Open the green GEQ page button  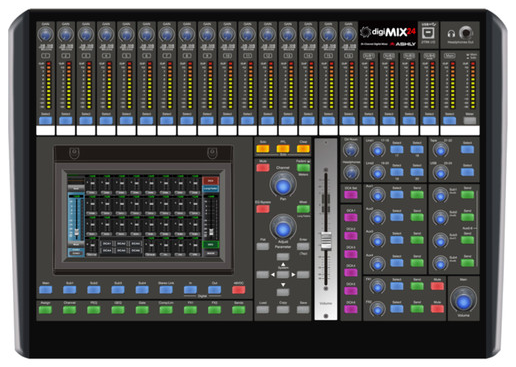tap(118, 310)
